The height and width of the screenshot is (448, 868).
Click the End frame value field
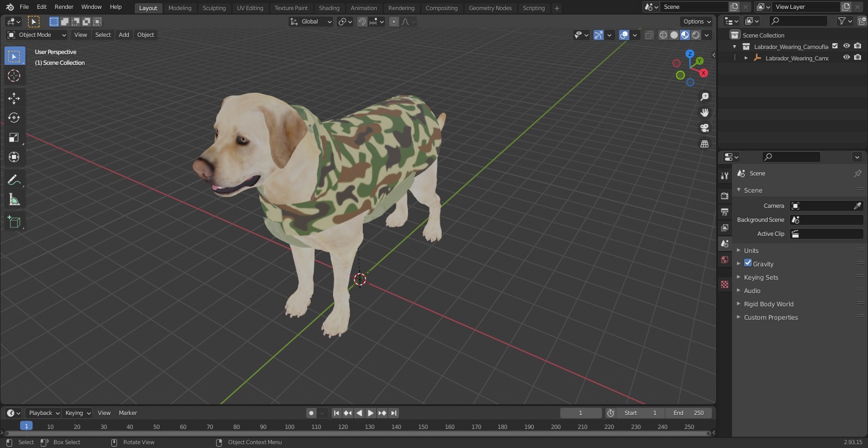(x=689, y=413)
